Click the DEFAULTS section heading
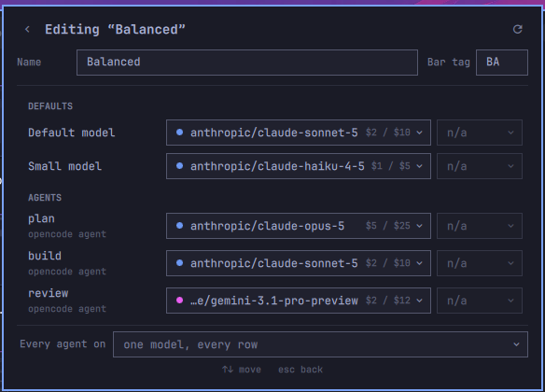The width and height of the screenshot is (545, 392). click(50, 106)
